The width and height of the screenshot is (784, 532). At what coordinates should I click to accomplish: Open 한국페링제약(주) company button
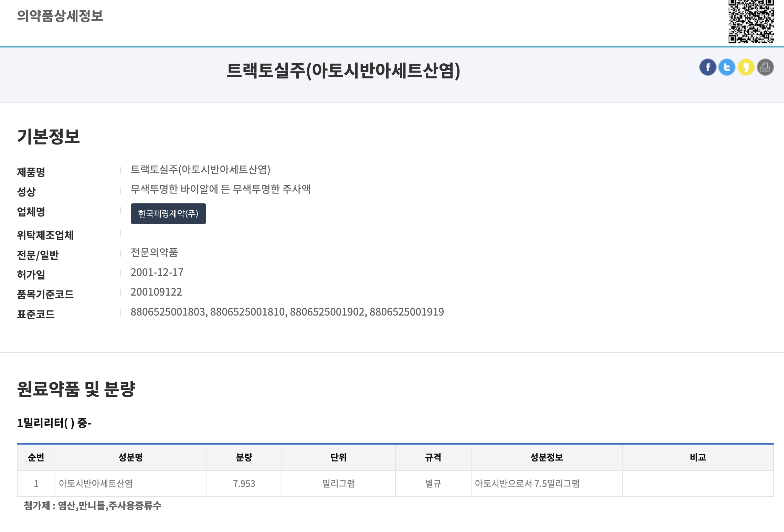point(168,214)
